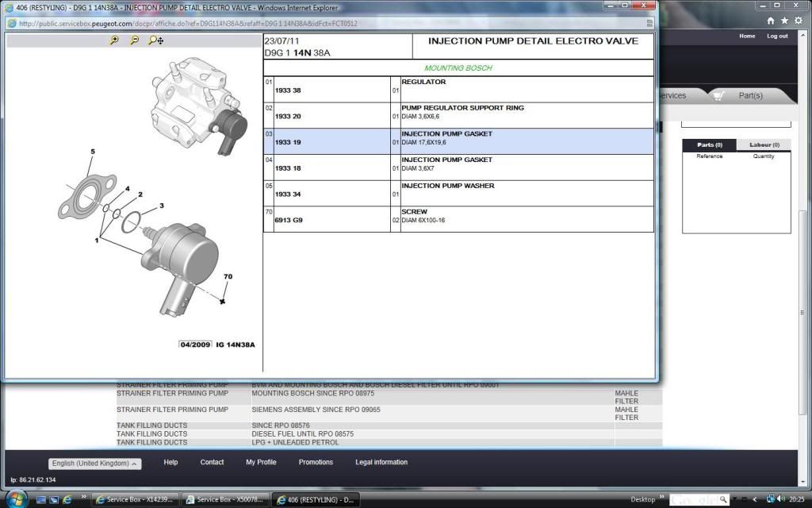Viewport: 812px width, 508px height.
Task: Click the shopping cart icon beside Part(s)
Action: point(718,95)
